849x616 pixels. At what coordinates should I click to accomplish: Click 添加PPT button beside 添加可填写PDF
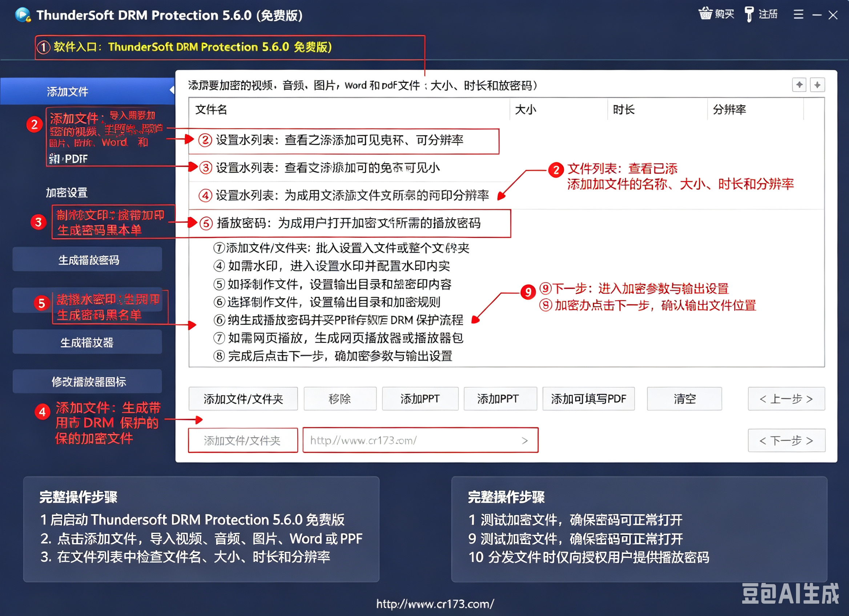tap(500, 399)
